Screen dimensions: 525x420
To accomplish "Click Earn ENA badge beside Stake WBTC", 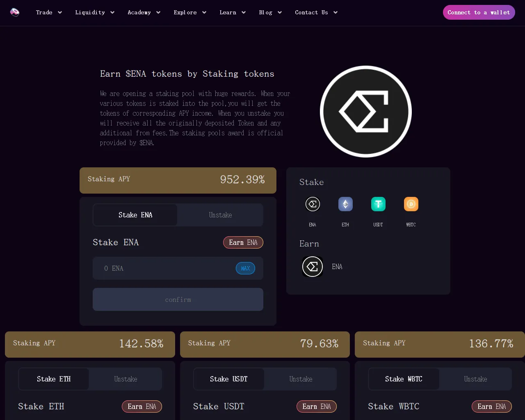I will (x=492, y=406).
